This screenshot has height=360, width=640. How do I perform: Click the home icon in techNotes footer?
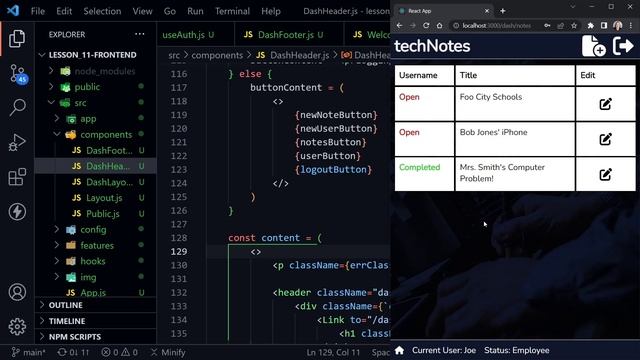click(400, 350)
